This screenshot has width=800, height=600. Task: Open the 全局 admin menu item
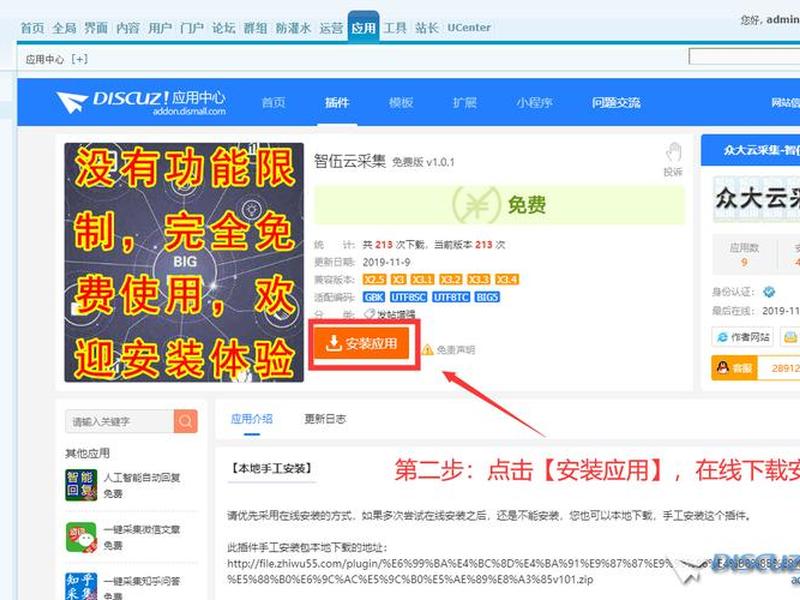[64, 28]
